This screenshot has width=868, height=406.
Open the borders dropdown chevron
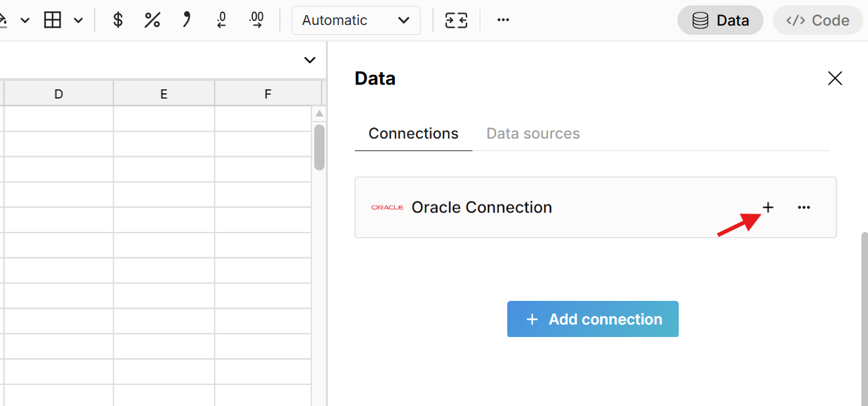tap(78, 20)
